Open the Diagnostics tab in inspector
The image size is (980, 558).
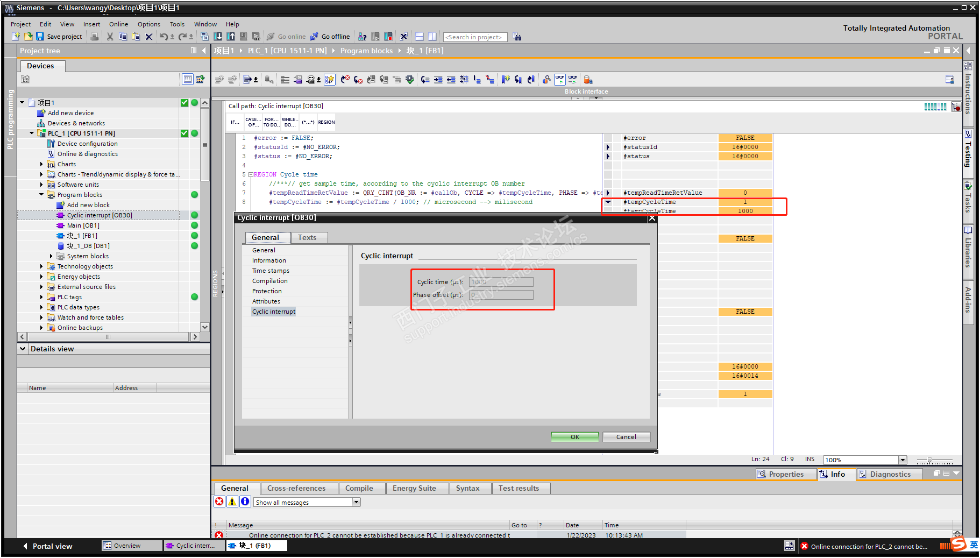point(890,474)
